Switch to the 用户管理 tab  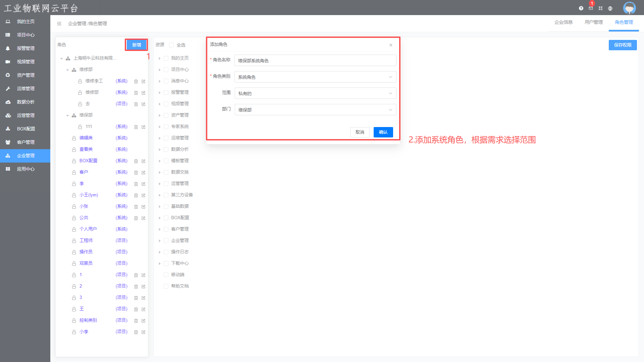click(x=593, y=22)
